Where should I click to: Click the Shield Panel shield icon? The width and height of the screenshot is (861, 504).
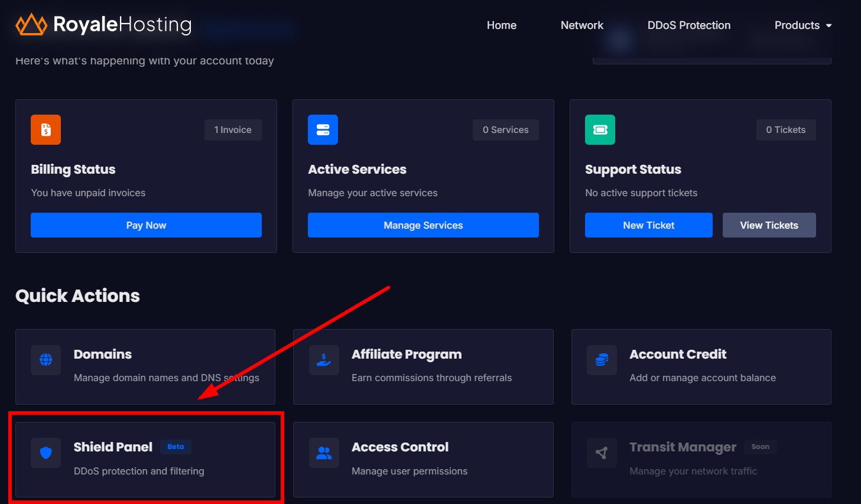click(x=46, y=453)
